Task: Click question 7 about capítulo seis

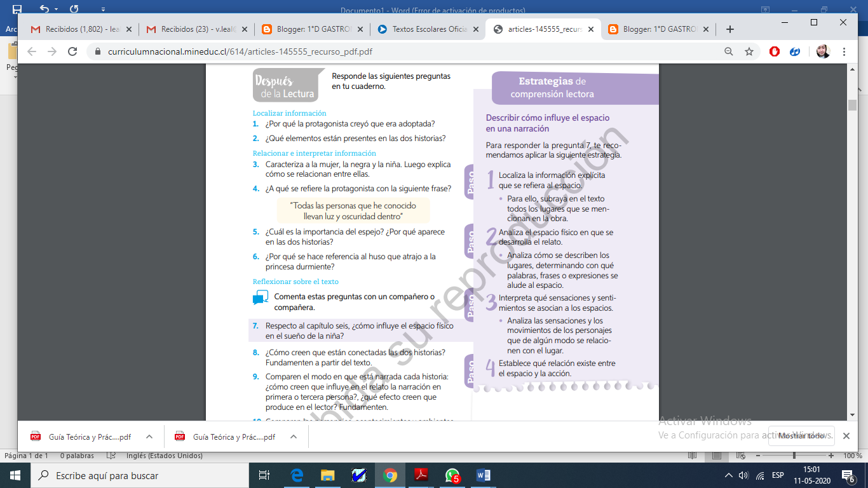Action: pyautogui.click(x=359, y=330)
